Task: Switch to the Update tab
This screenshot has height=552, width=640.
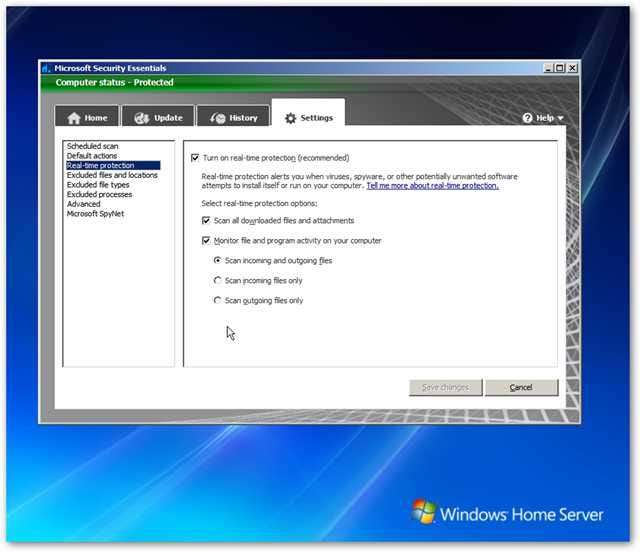Action: coord(158,116)
